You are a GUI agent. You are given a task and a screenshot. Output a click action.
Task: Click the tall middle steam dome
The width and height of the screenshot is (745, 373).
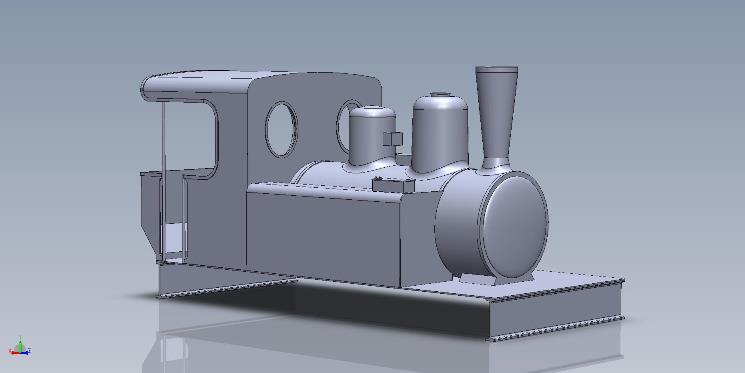tap(439, 133)
